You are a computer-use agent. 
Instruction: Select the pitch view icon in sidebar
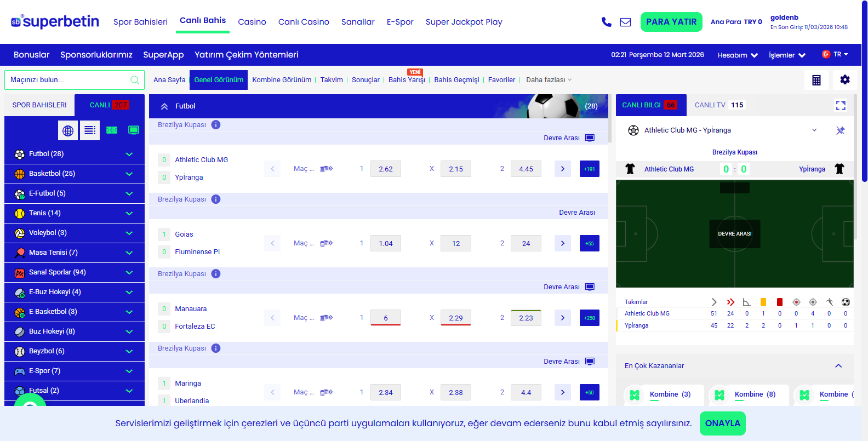(112, 130)
